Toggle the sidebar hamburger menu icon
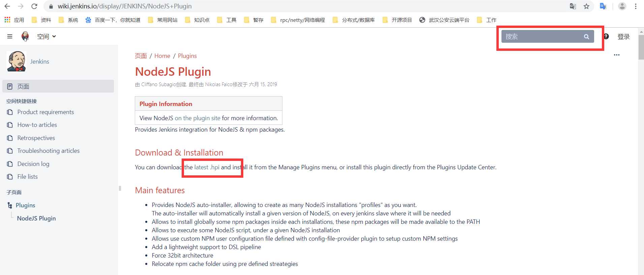644x275 pixels. point(10,36)
